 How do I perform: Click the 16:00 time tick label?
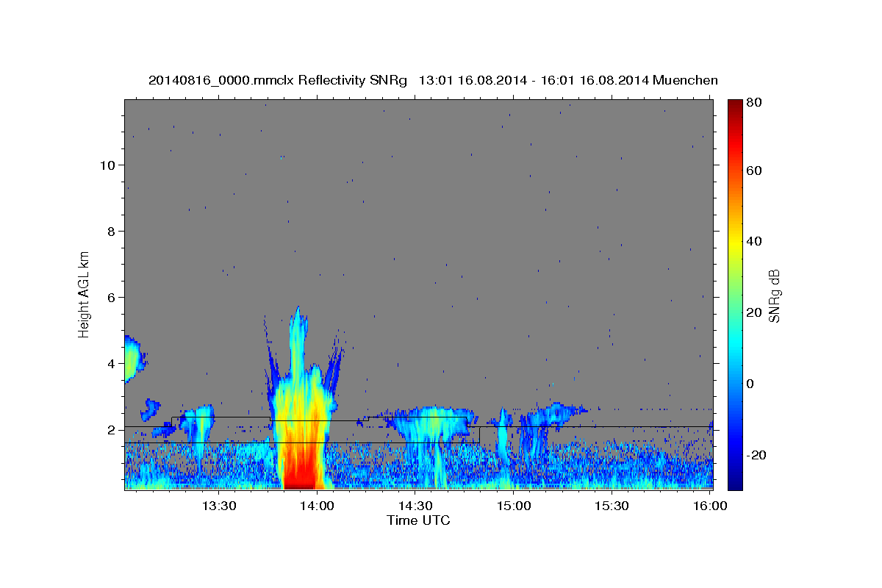[x=710, y=506]
